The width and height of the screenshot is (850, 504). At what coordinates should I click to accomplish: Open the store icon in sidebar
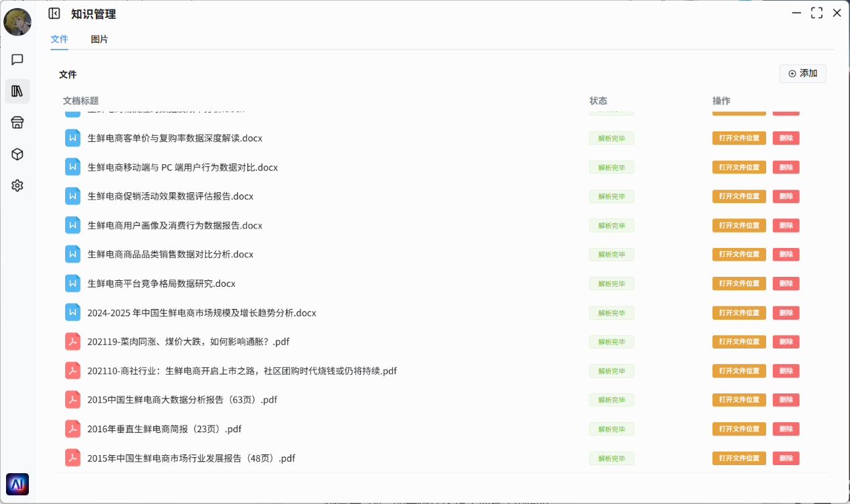[x=17, y=122]
